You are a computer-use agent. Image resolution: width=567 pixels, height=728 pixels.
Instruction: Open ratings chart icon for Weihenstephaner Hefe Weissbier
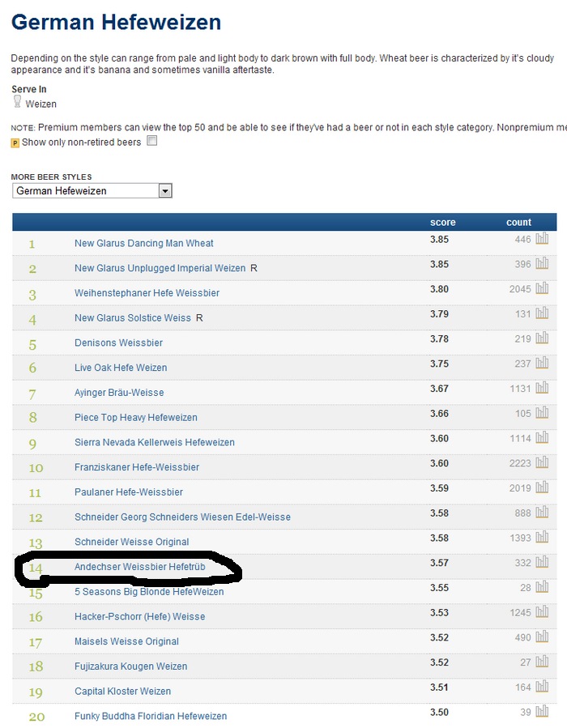(x=542, y=288)
